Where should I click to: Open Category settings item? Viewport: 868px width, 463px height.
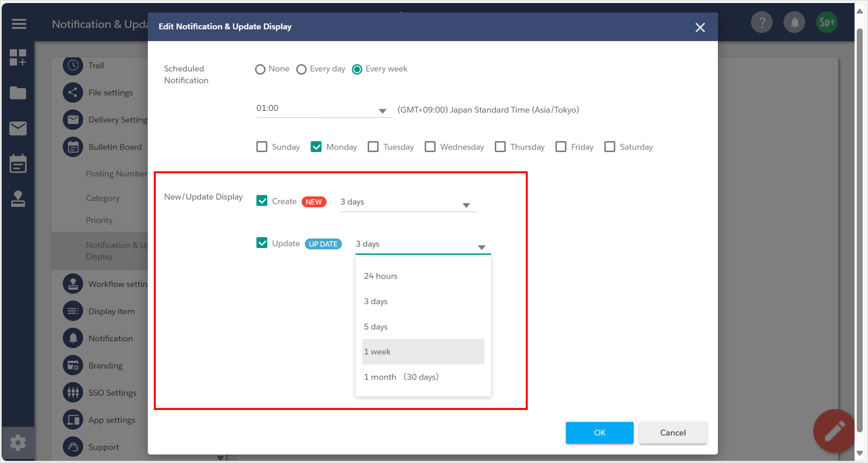102,198
